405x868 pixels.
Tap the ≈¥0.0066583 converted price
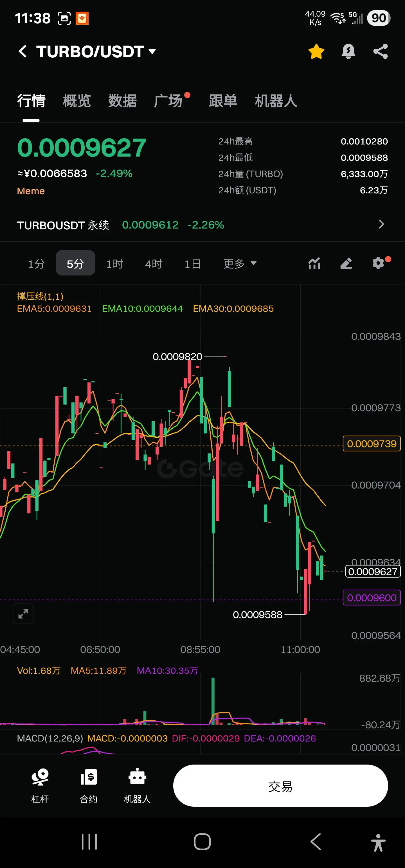tap(52, 173)
